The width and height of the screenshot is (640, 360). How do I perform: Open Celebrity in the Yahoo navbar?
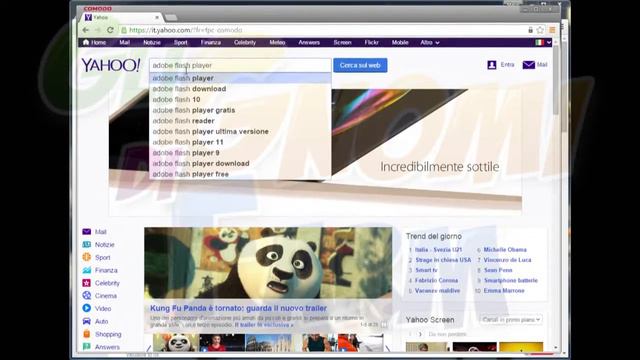pyautogui.click(x=245, y=42)
